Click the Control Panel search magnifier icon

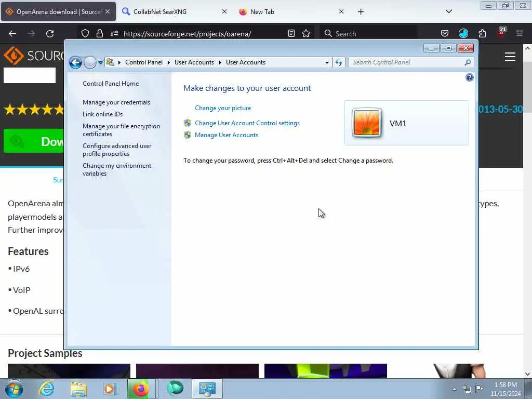click(x=468, y=62)
